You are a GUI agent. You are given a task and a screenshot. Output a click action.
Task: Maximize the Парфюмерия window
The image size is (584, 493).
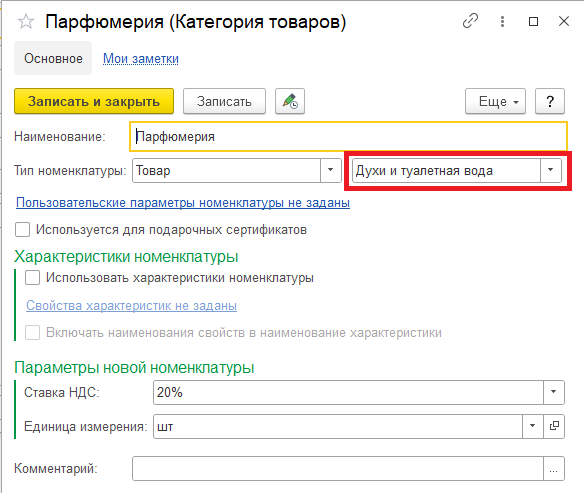click(533, 21)
